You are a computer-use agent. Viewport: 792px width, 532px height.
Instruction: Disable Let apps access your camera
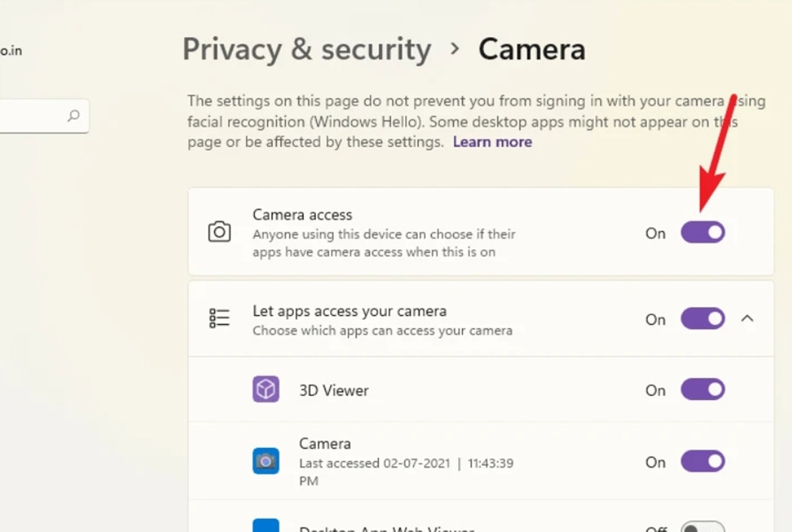pos(702,318)
